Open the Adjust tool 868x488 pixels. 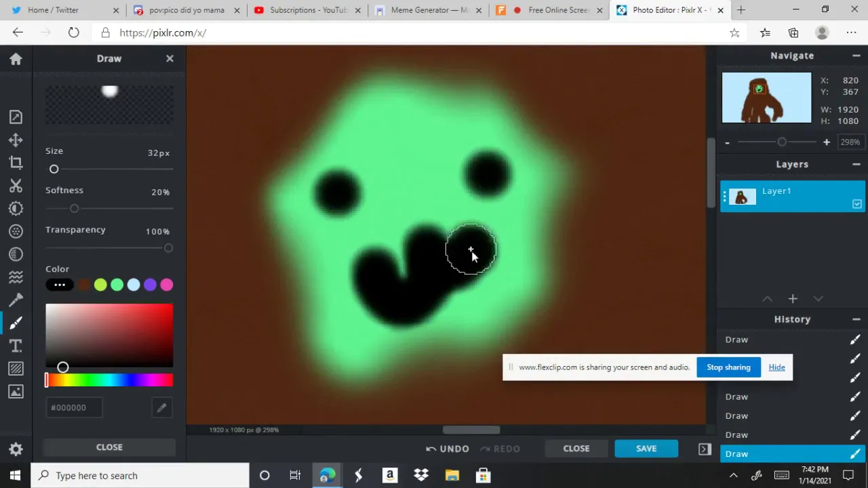click(16, 208)
